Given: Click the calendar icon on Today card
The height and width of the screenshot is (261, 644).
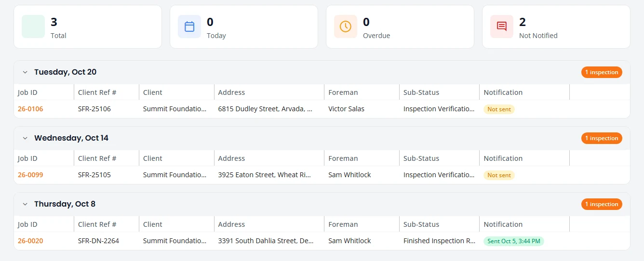Looking at the screenshot, I should click(x=189, y=26).
